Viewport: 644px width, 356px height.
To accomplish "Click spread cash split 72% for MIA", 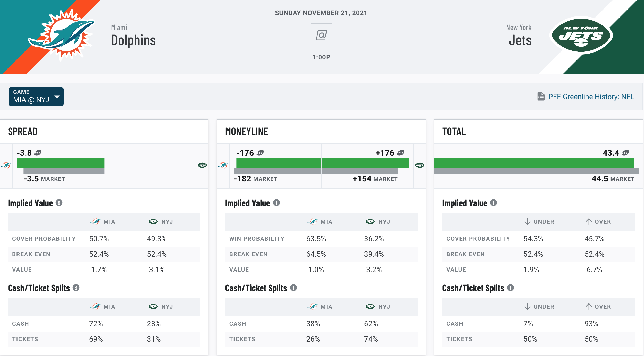I will pyautogui.click(x=96, y=324).
